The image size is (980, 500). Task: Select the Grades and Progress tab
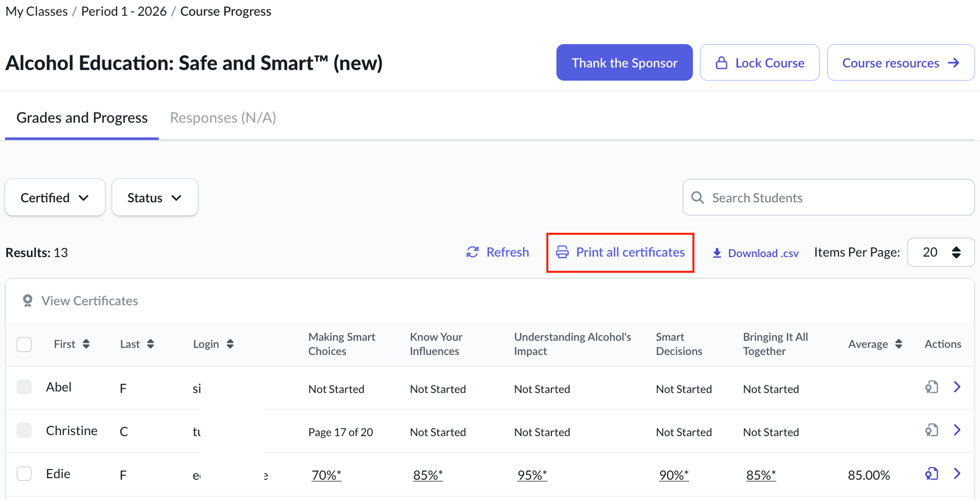point(82,118)
